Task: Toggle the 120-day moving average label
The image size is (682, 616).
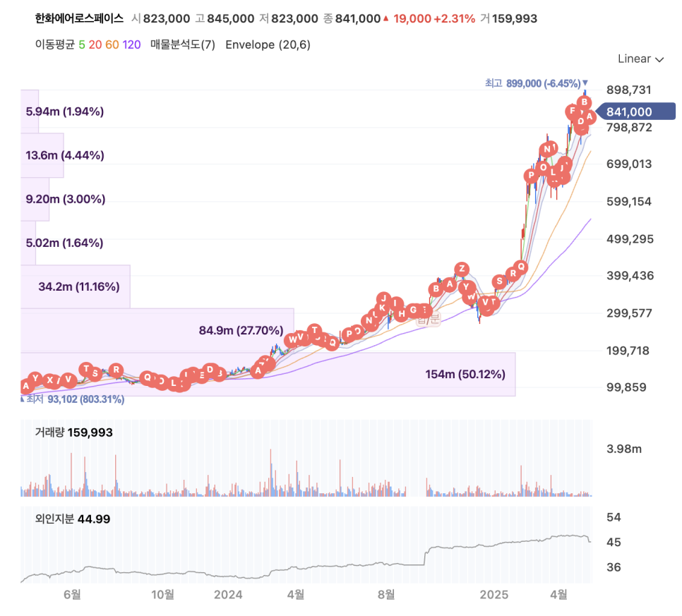Action: pos(131,44)
